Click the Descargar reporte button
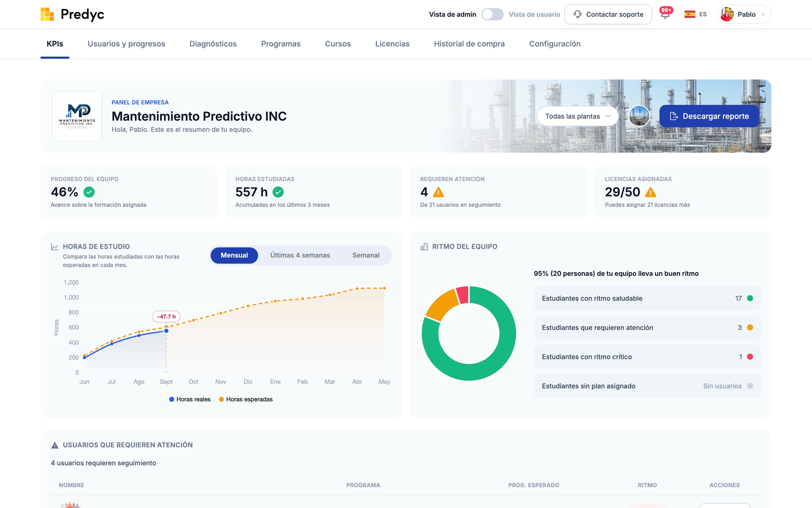The image size is (812, 508). click(x=709, y=116)
